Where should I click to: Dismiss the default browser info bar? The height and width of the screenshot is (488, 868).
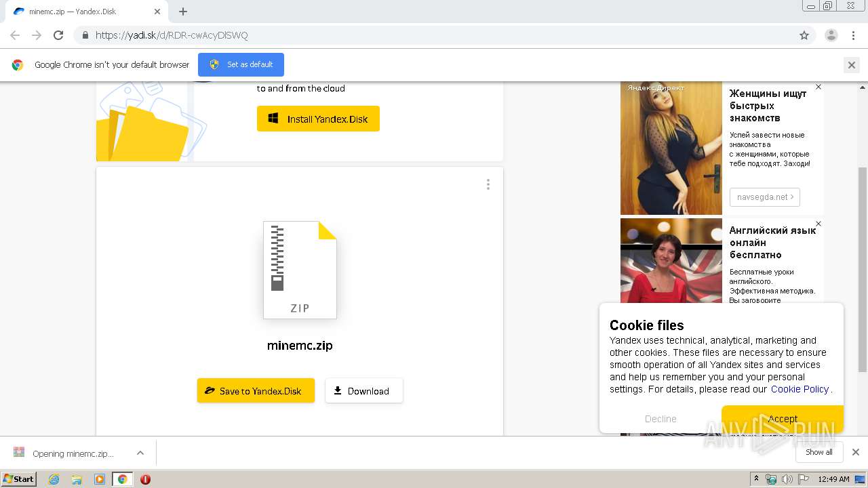tap(852, 65)
